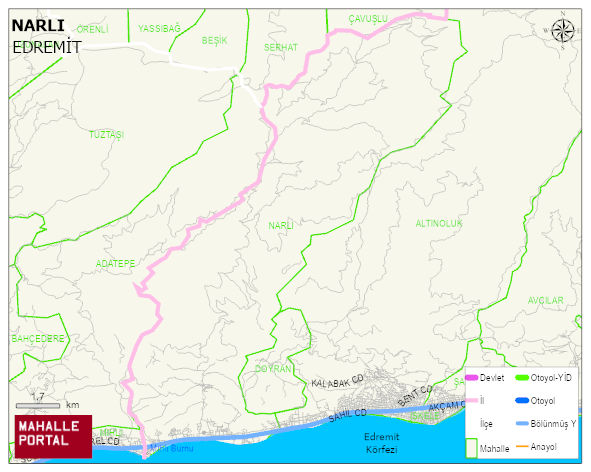Click the blue Otoyol legend swatch
The image size is (591, 472).
tap(522, 400)
